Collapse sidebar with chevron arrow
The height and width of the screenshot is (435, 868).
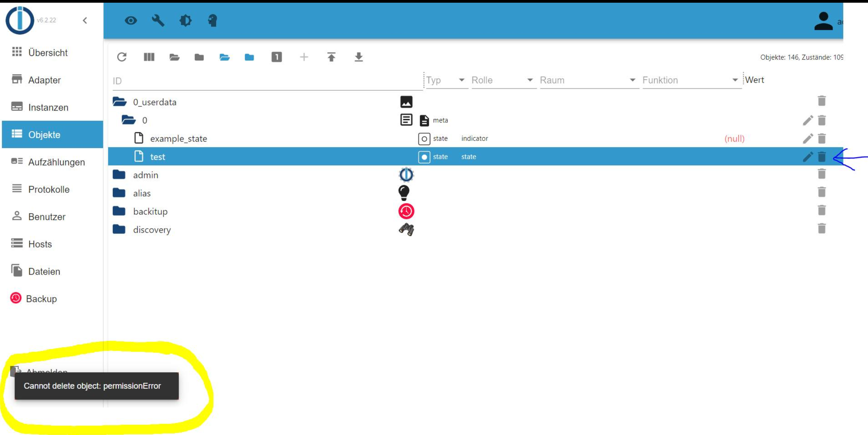pos(85,21)
